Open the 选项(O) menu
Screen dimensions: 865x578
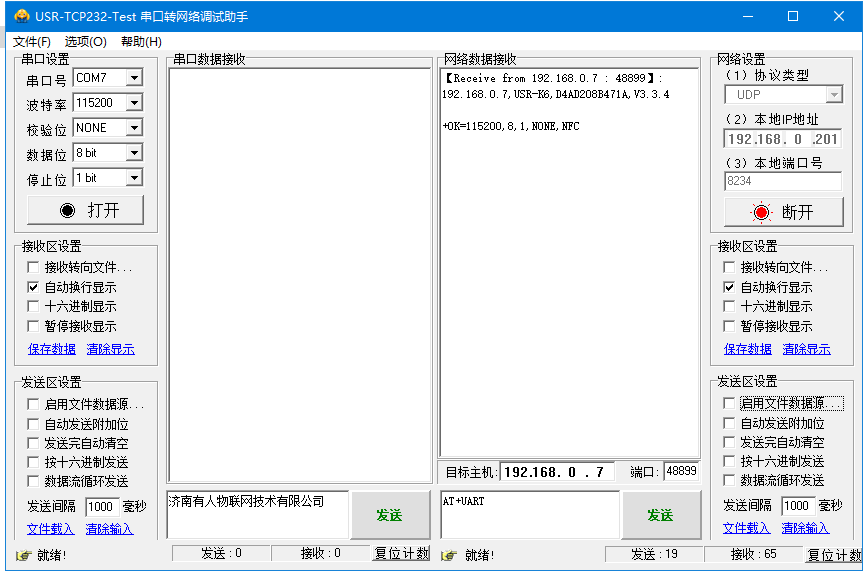coord(86,41)
